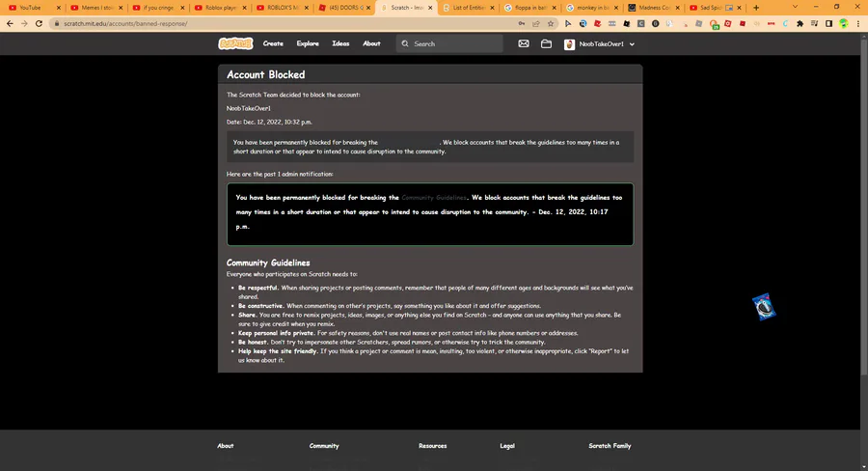Close the List of Entities tab
Viewport: 868px width, 471px height.
[492, 8]
